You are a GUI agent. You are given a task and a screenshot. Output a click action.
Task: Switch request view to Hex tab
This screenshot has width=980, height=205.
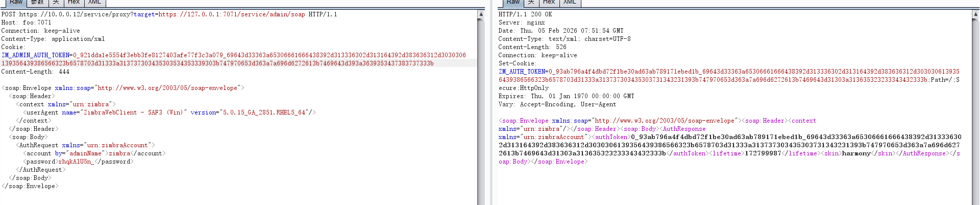pos(73,3)
